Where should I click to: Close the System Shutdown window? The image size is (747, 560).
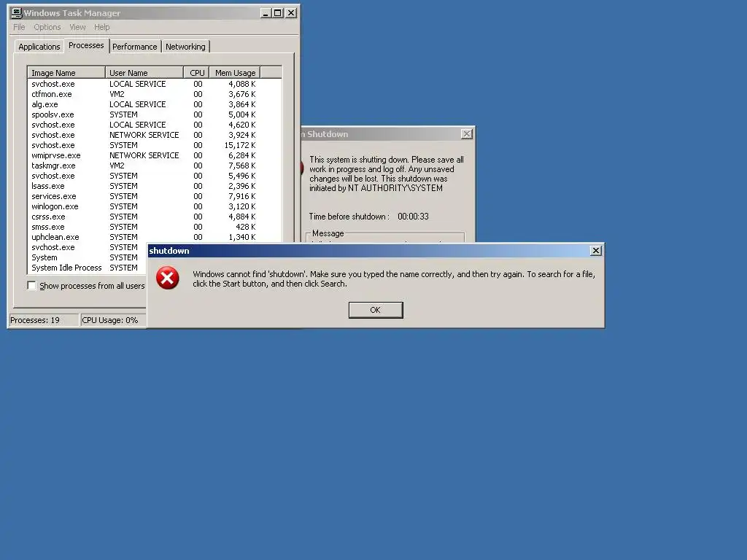click(467, 134)
